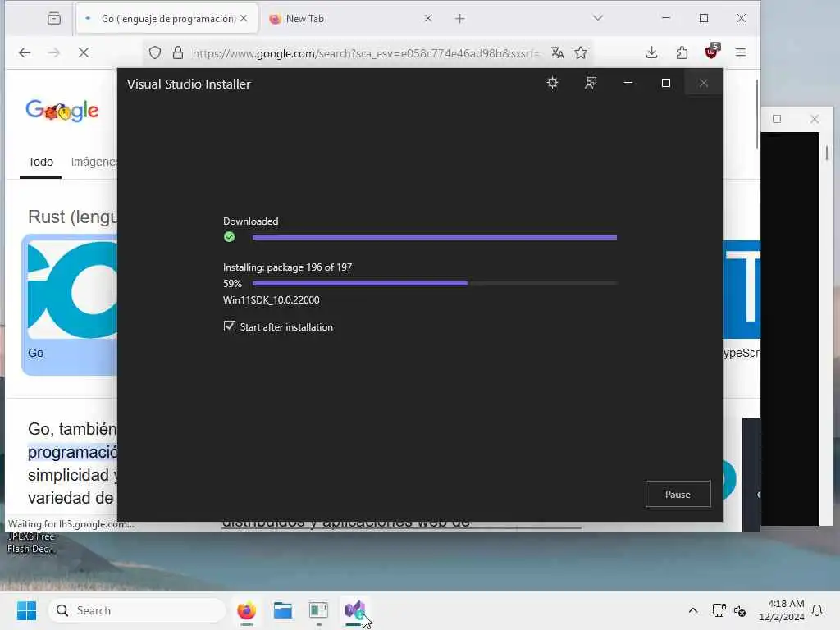Image resolution: width=840 pixels, height=630 pixels.
Task: Open Firefox from the taskbar
Action: (246, 610)
